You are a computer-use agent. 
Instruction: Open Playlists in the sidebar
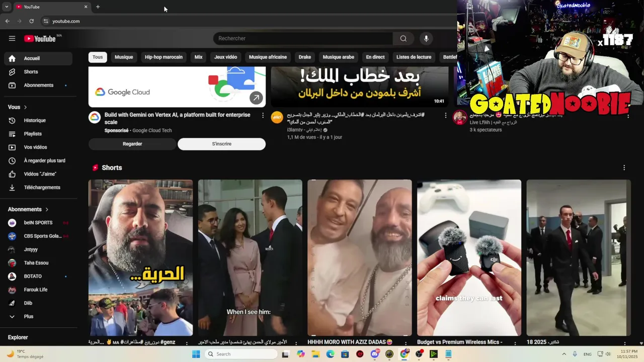(x=38, y=134)
